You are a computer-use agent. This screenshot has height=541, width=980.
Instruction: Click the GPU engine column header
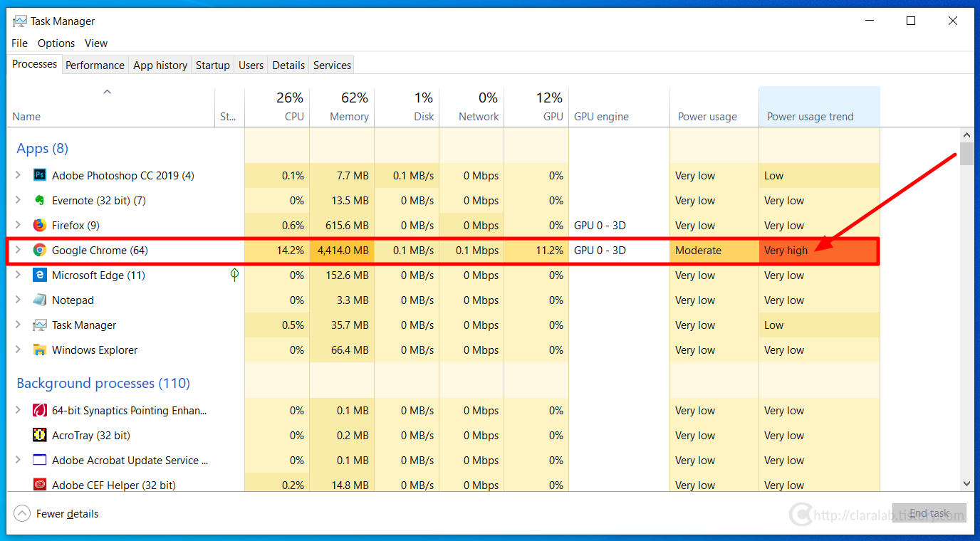point(619,107)
